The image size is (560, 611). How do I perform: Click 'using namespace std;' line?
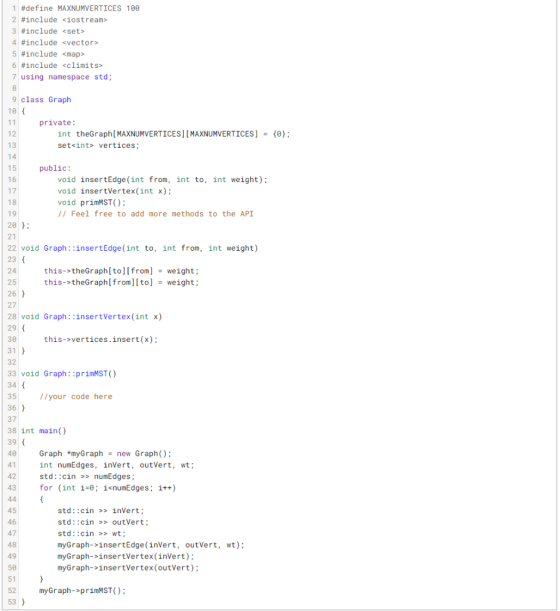(66, 77)
